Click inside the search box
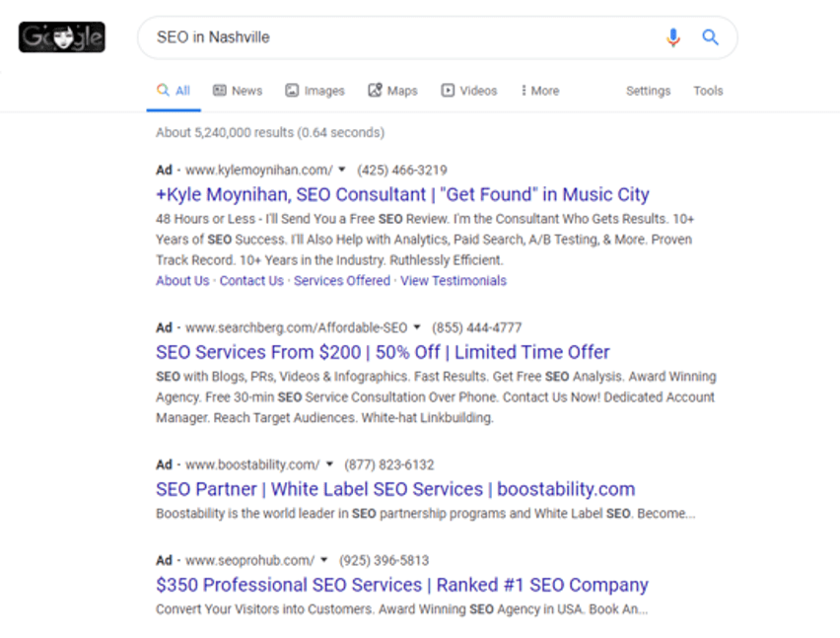Image resolution: width=840 pixels, height=638 pixels. pyautogui.click(x=394, y=37)
